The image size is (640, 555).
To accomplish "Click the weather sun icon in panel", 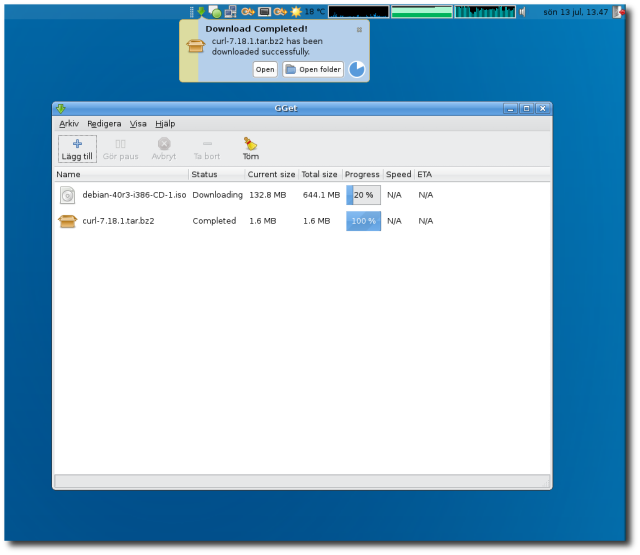I will pyautogui.click(x=296, y=12).
